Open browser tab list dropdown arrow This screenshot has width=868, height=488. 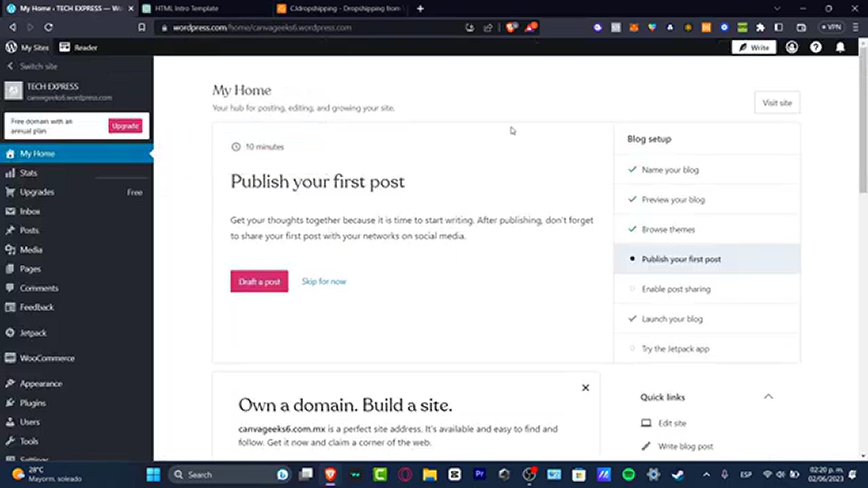(777, 8)
